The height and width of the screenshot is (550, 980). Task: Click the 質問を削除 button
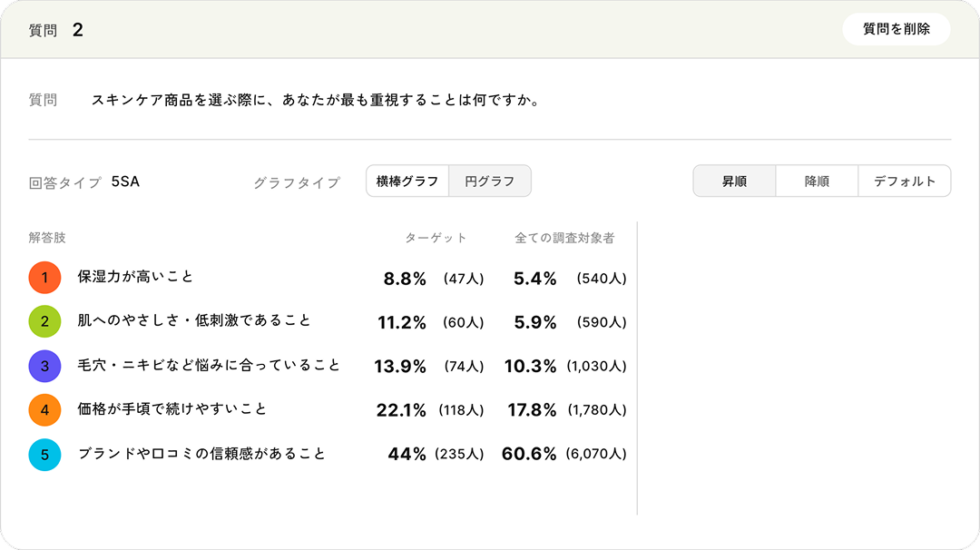click(897, 29)
